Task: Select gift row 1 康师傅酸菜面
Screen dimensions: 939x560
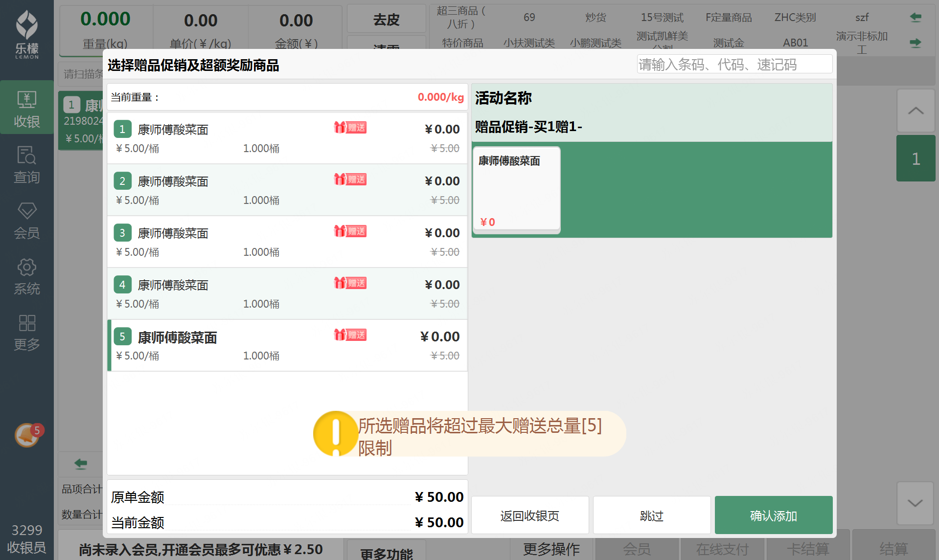Action: pos(287,138)
